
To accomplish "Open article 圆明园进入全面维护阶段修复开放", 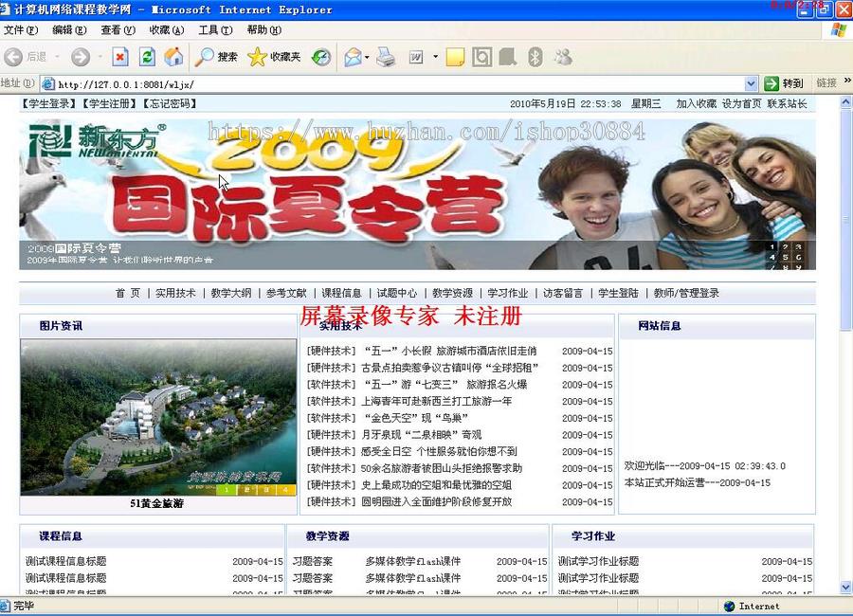I will coord(437,501).
